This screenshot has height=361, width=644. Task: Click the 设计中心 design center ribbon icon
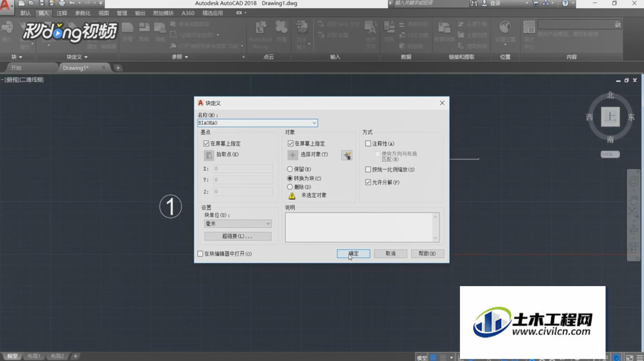click(529, 27)
